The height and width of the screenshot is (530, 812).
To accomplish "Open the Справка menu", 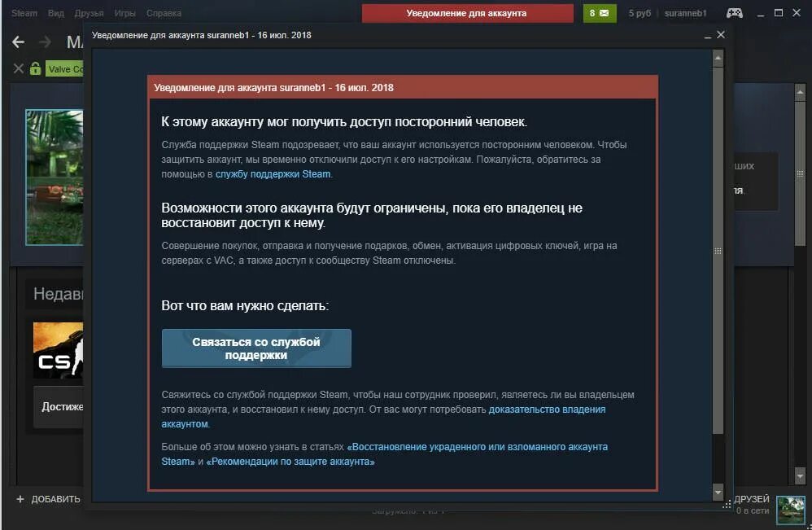I will coord(164,13).
